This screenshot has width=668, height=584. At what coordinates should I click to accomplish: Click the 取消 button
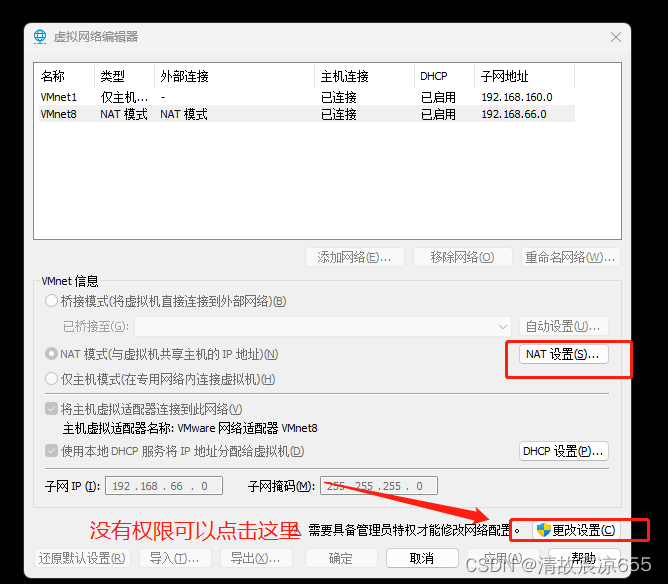[422, 558]
